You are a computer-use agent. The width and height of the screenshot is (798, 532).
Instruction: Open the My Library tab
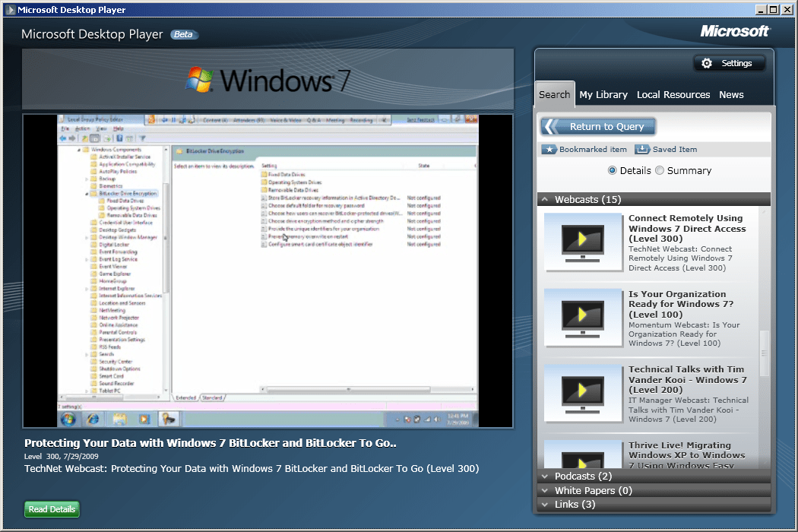click(x=603, y=95)
